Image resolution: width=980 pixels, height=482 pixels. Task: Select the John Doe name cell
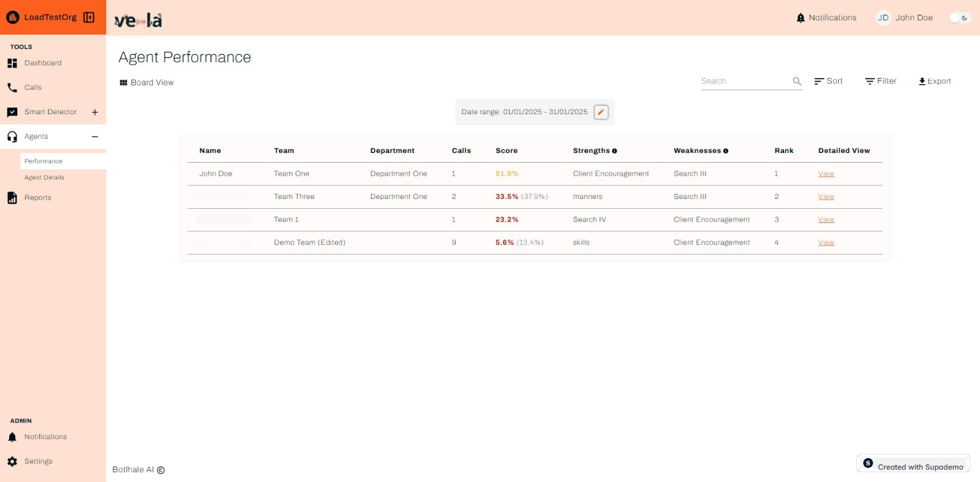coord(216,174)
